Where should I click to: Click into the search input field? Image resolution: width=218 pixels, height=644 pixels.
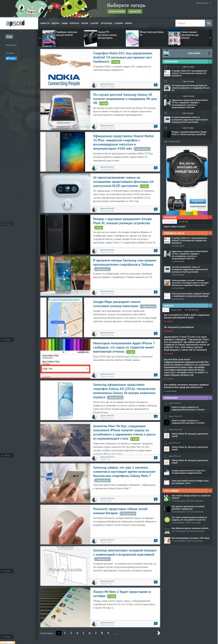(190, 23)
